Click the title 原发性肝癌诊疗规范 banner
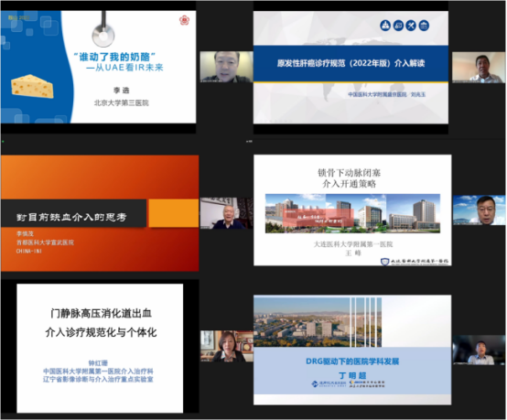This screenshot has height=420, width=507. click(351, 63)
